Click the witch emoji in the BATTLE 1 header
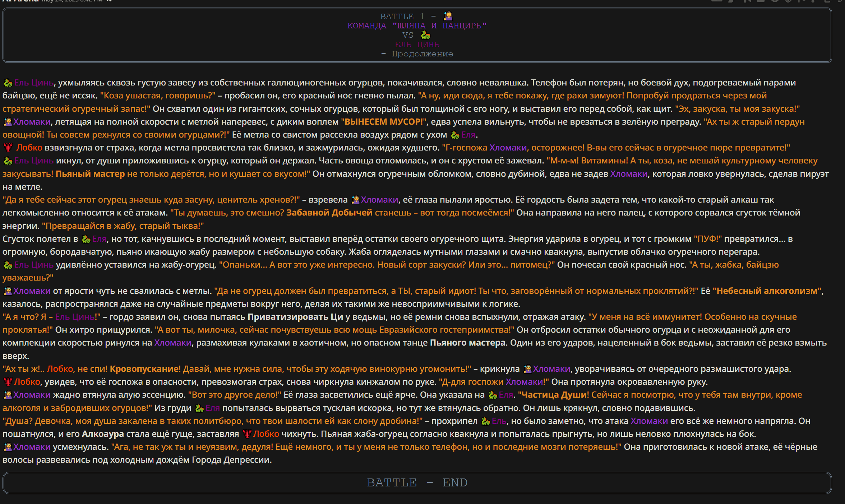 click(448, 16)
